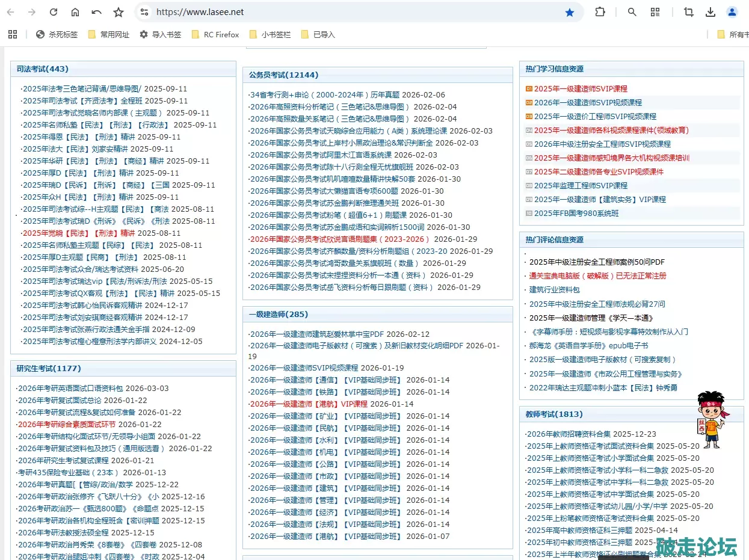The height and width of the screenshot is (560, 749).
Task: Click the address bar showing lasee.net
Action: point(355,12)
